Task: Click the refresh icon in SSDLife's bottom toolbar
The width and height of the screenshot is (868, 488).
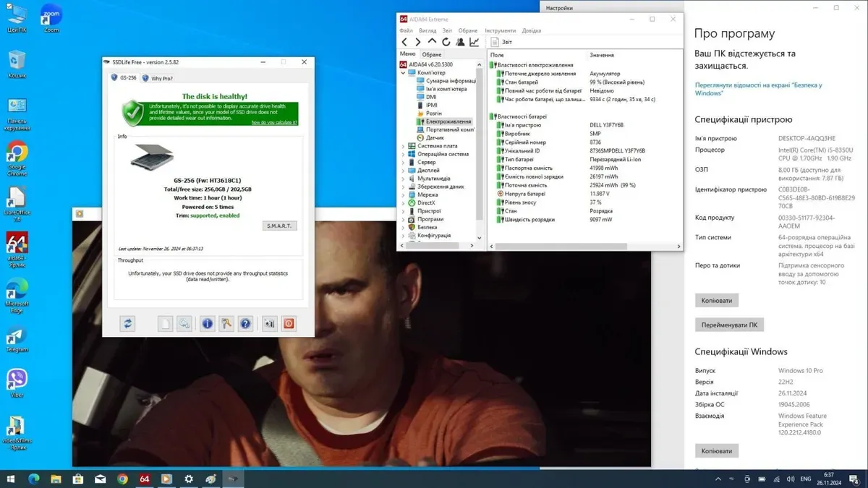Action: [x=128, y=324]
